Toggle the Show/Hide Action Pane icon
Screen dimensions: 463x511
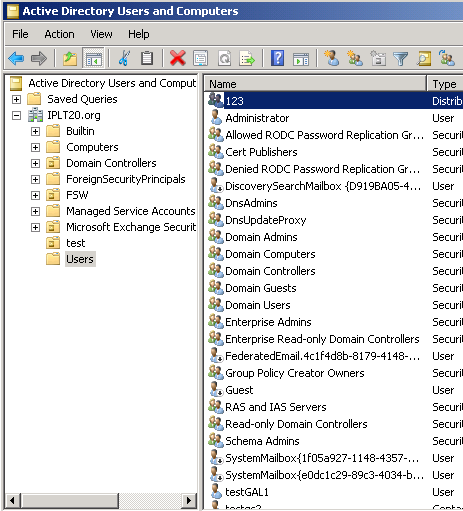(x=301, y=59)
